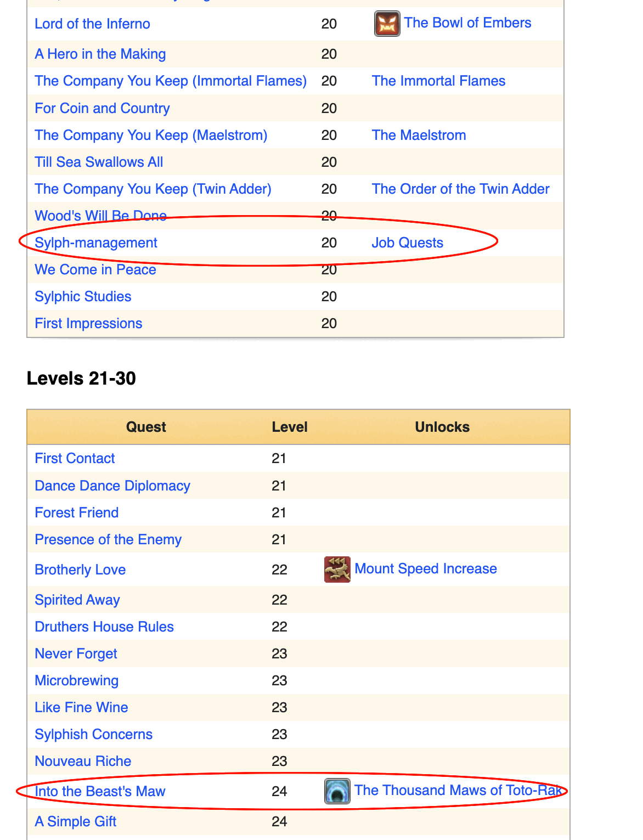The width and height of the screenshot is (643, 840).
Task: Open Brotherly Love quest
Action: [80, 570]
